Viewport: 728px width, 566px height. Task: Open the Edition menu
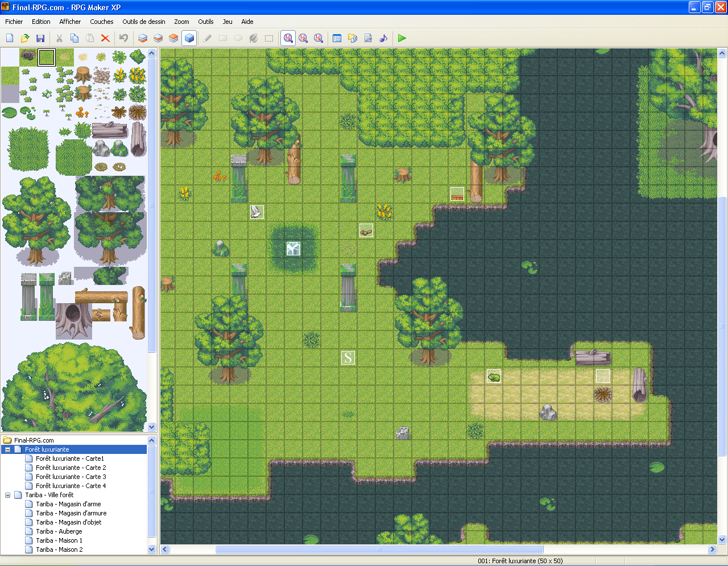pos(41,22)
